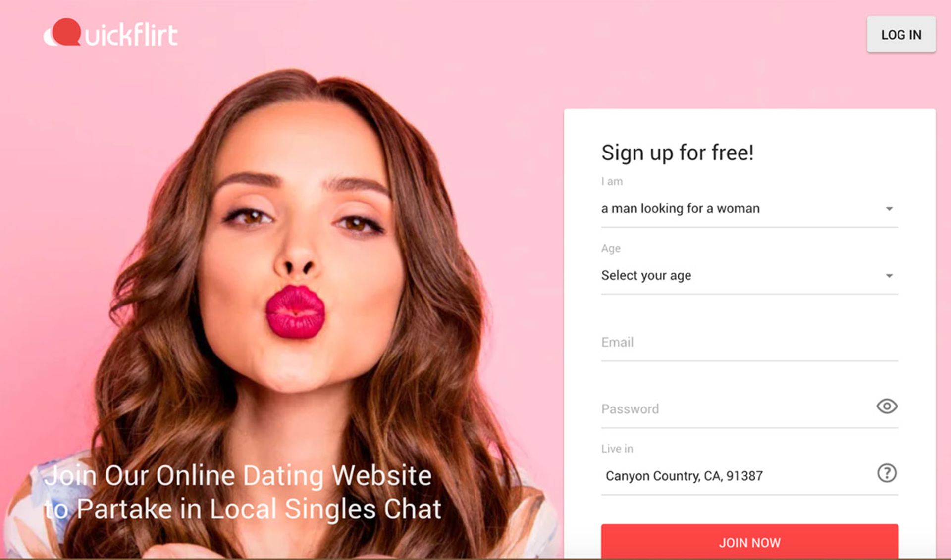951x560 pixels.
Task: Click the 'Age' field label
Action: click(611, 248)
